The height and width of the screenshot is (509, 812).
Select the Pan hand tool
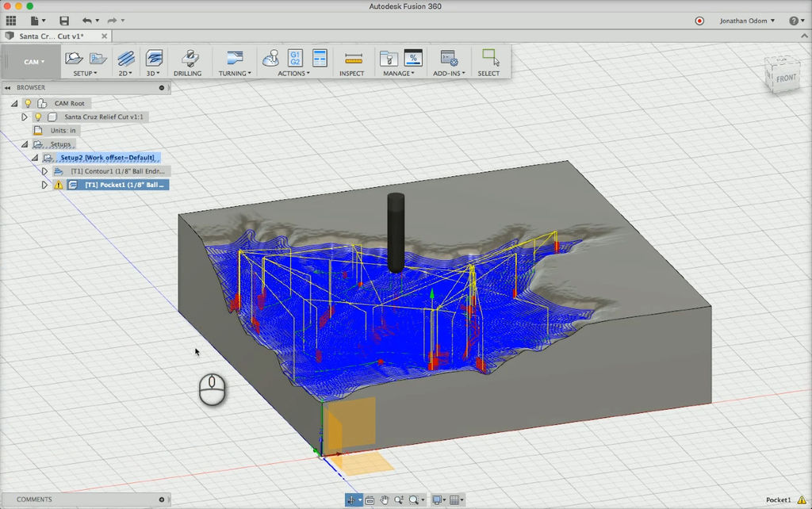point(385,499)
